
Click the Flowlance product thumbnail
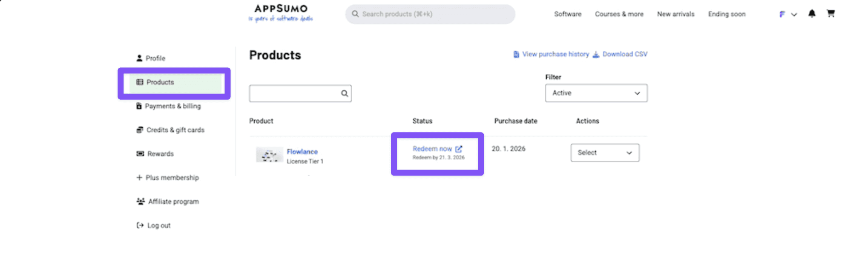click(x=269, y=155)
